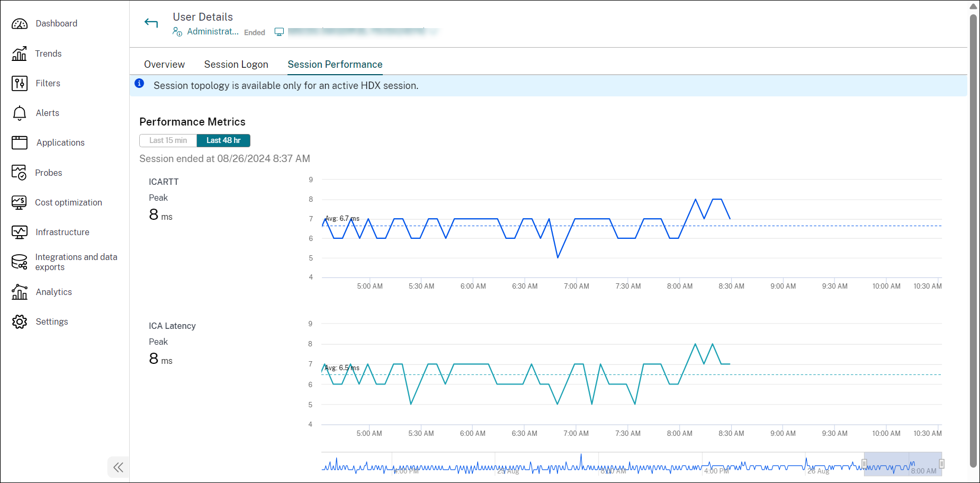The height and width of the screenshot is (483, 980).
Task: Switch to the Overview tab
Action: click(164, 64)
